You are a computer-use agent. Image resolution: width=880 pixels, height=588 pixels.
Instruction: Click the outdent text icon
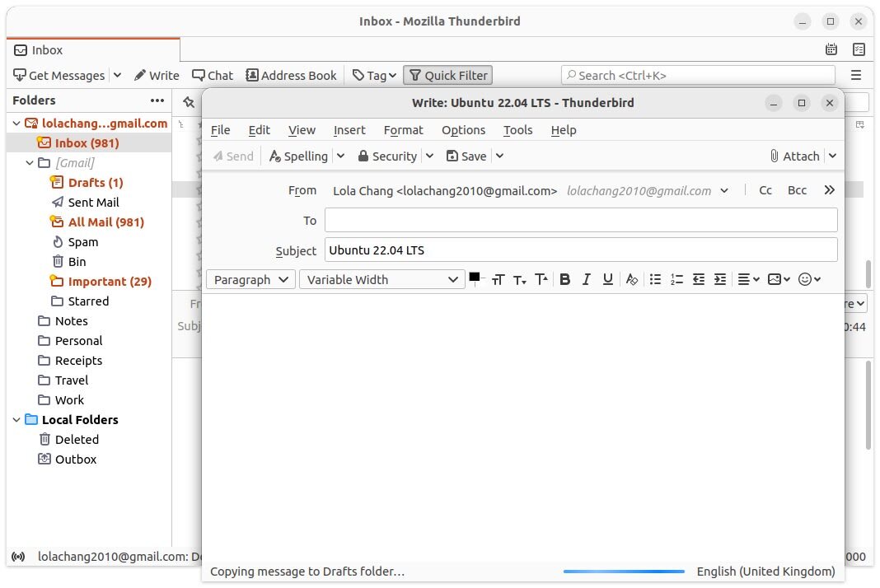coord(698,279)
